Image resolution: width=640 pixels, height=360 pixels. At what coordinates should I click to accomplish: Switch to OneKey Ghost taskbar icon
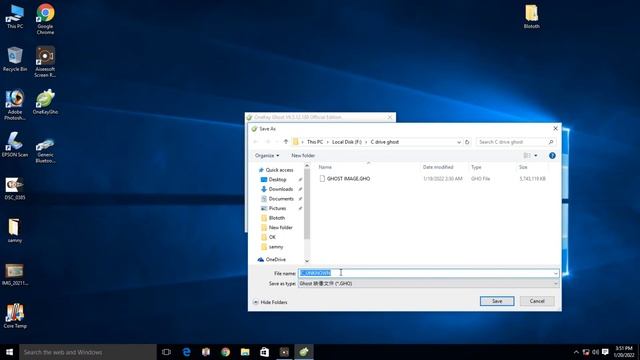click(304, 352)
